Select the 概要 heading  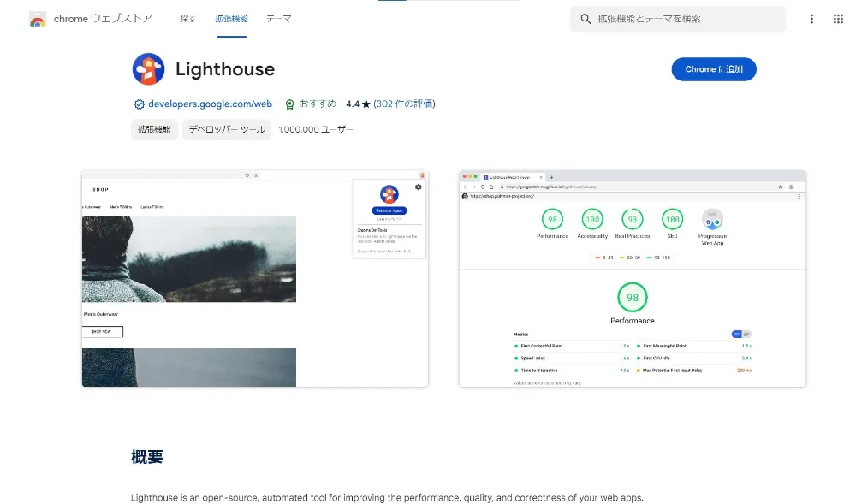coord(147,457)
